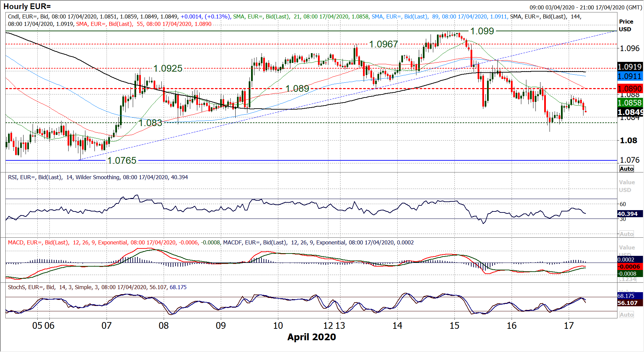Viewport: 644px width, 352px height.
Task: Click the Price USD axis label
Action: pyautogui.click(x=626, y=25)
